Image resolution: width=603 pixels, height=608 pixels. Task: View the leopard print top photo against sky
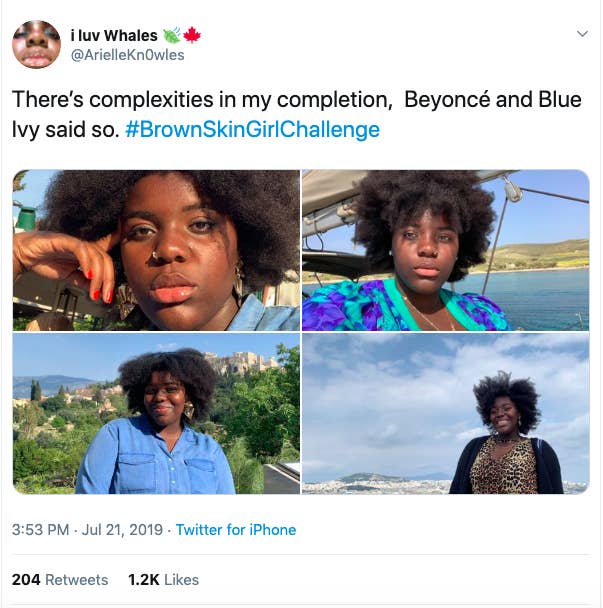tap(445, 414)
